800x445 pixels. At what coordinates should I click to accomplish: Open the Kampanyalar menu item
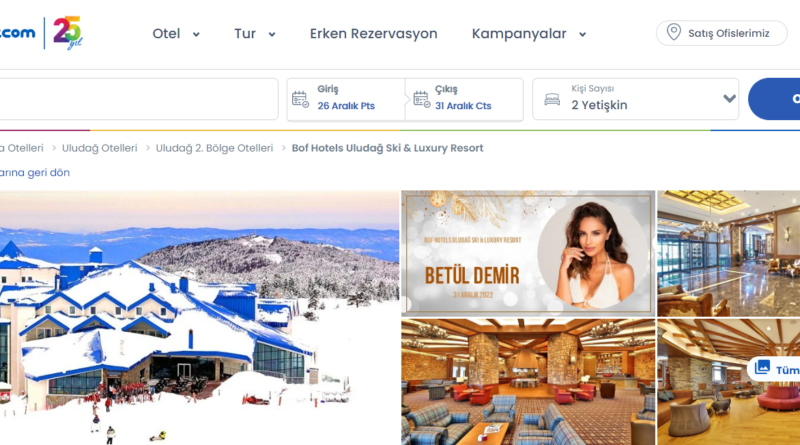[519, 34]
